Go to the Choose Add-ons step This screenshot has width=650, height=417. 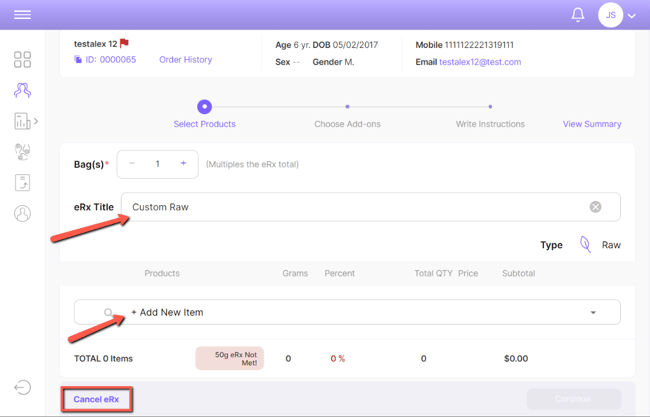tap(347, 107)
